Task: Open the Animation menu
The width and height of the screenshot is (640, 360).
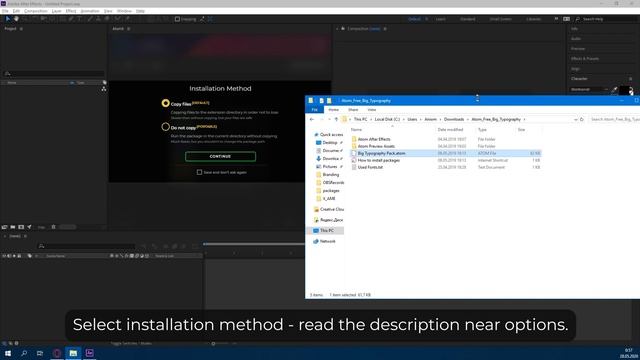Action: (x=90, y=11)
